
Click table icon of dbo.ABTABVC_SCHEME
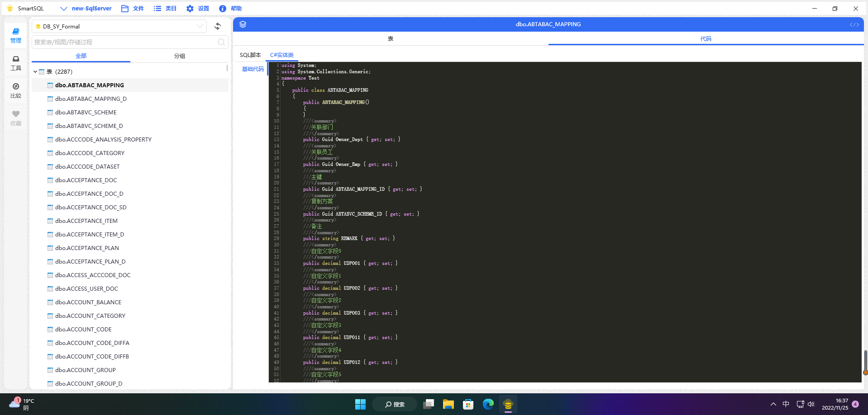pos(50,113)
